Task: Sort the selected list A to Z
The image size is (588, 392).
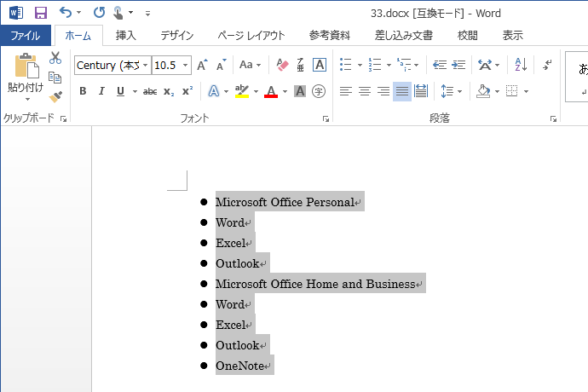Action: click(521, 65)
